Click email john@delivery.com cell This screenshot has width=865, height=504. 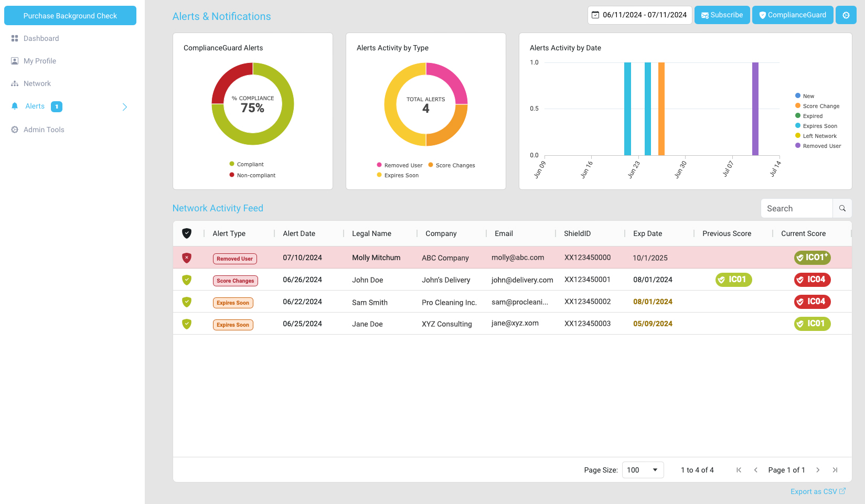click(x=522, y=280)
